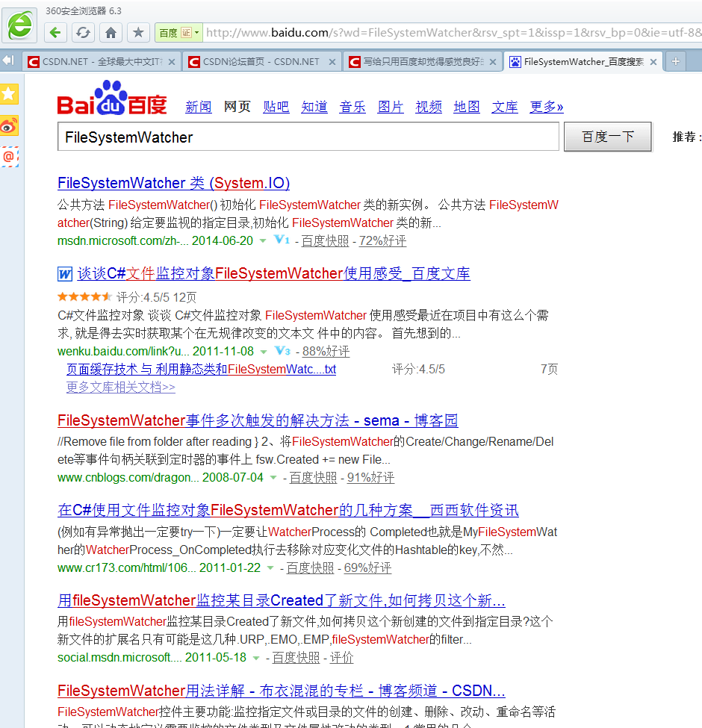The height and width of the screenshot is (728, 702).
Task: Reload the page with refresh icon
Action: coord(83,33)
